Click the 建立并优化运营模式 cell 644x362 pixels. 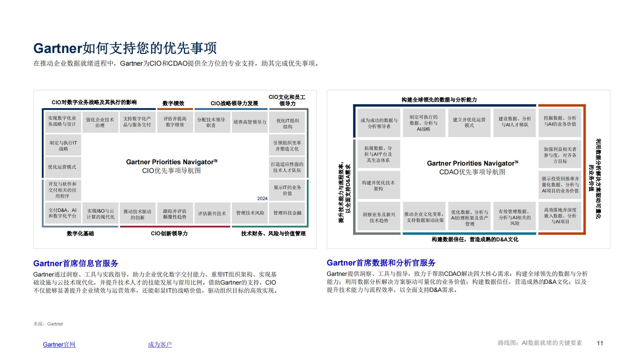coord(469,123)
